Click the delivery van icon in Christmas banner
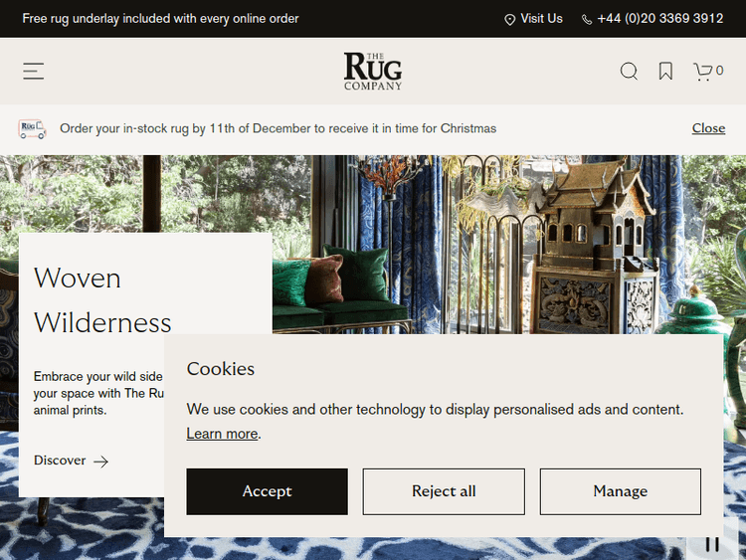 click(x=32, y=129)
